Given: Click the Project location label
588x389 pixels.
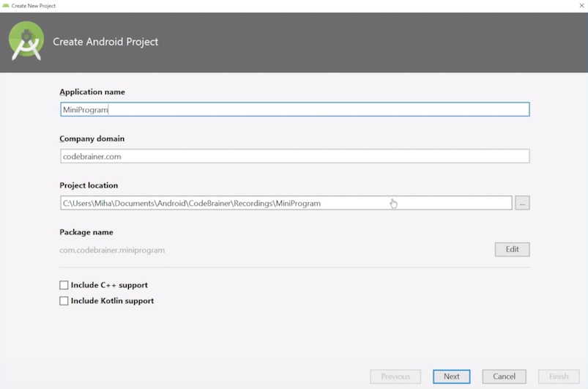Looking at the screenshot, I should tap(89, 185).
